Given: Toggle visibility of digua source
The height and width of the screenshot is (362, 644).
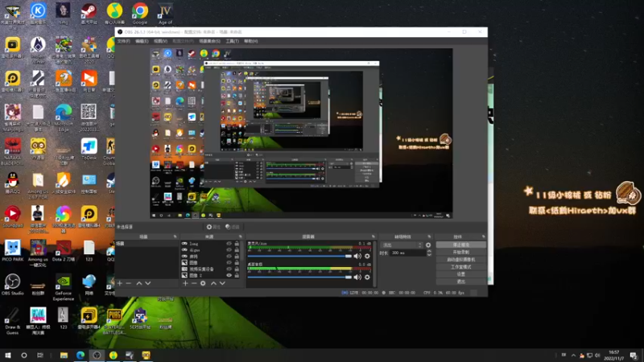Looking at the screenshot, I should point(229,249).
